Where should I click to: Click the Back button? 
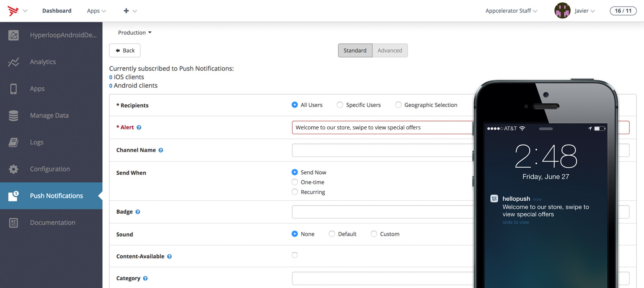pos(125,51)
